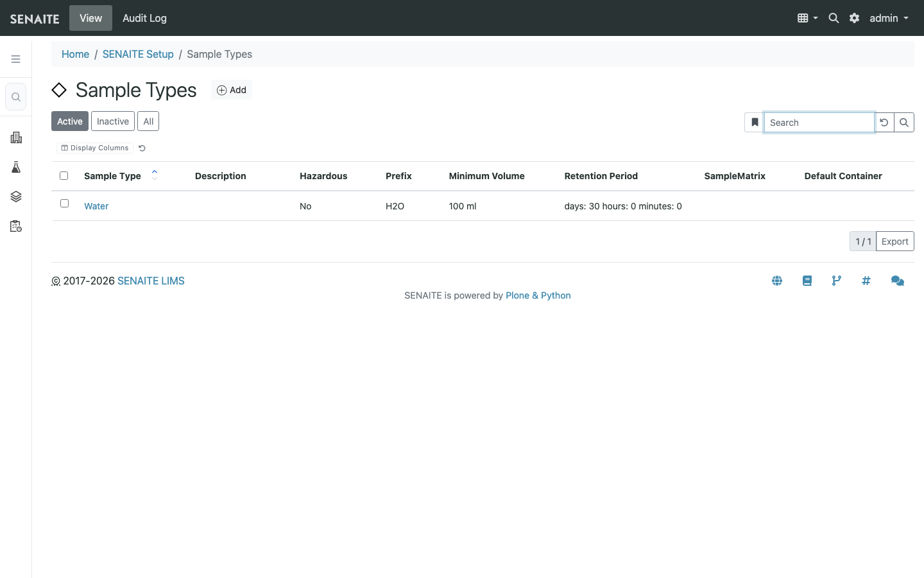Export the sample types list
This screenshot has height=578, width=924.
[x=894, y=241]
